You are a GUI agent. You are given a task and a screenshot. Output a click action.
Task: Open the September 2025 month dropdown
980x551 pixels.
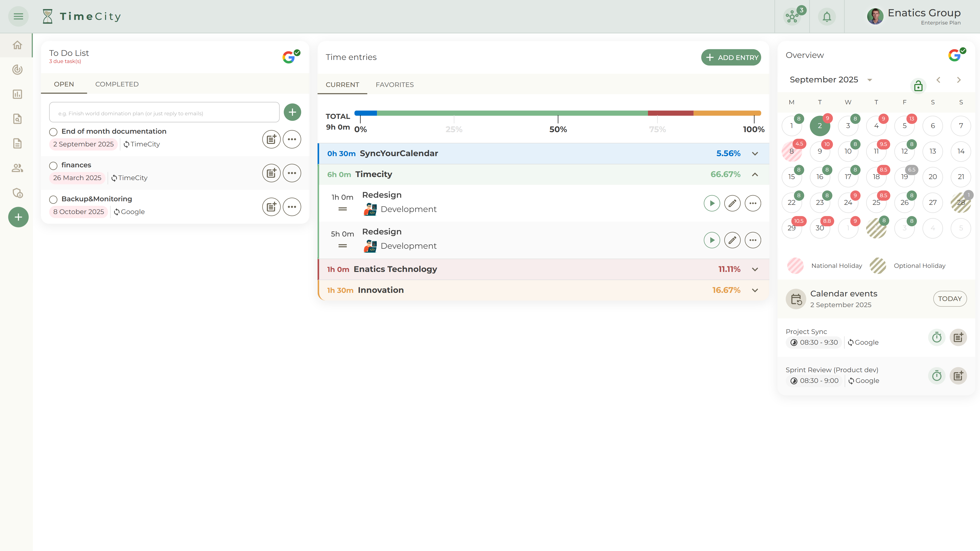869,80
